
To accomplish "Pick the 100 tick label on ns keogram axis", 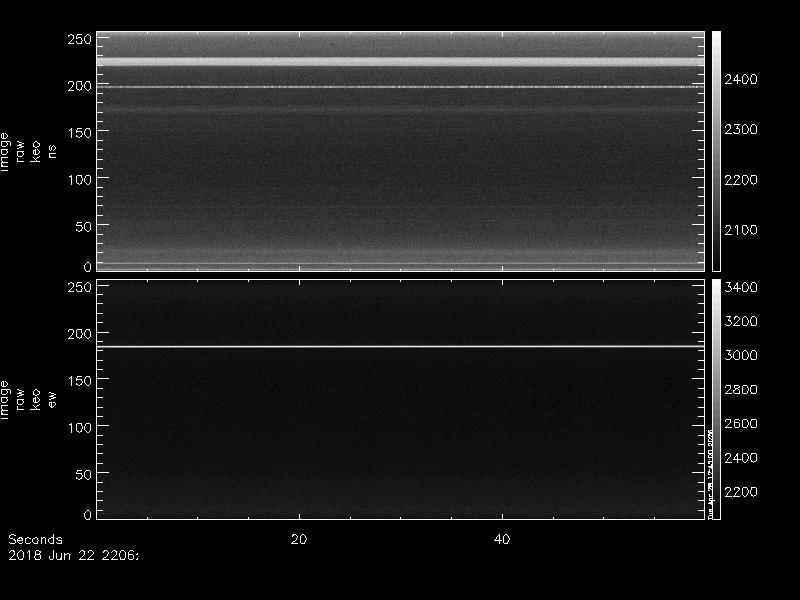I will click(x=80, y=180).
